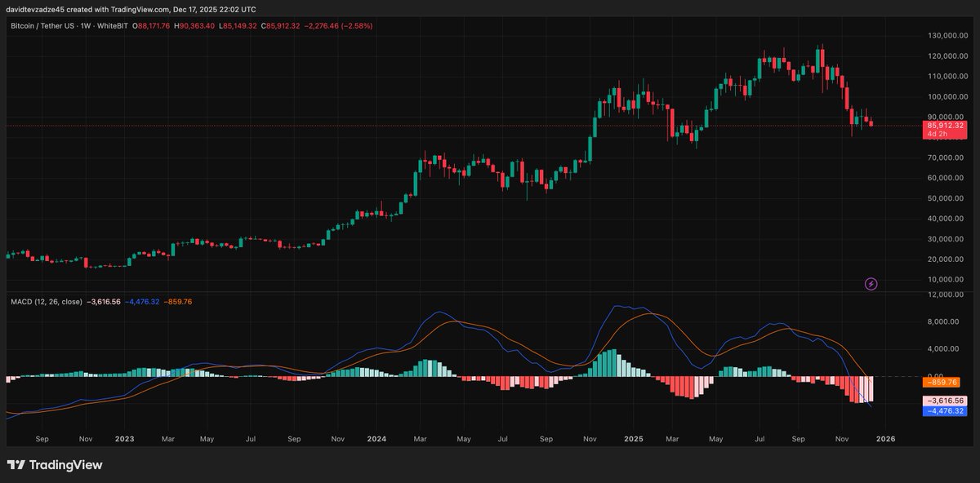Click the 2024 year label on time axis
Viewport: 980px width, 483px height.
point(378,438)
